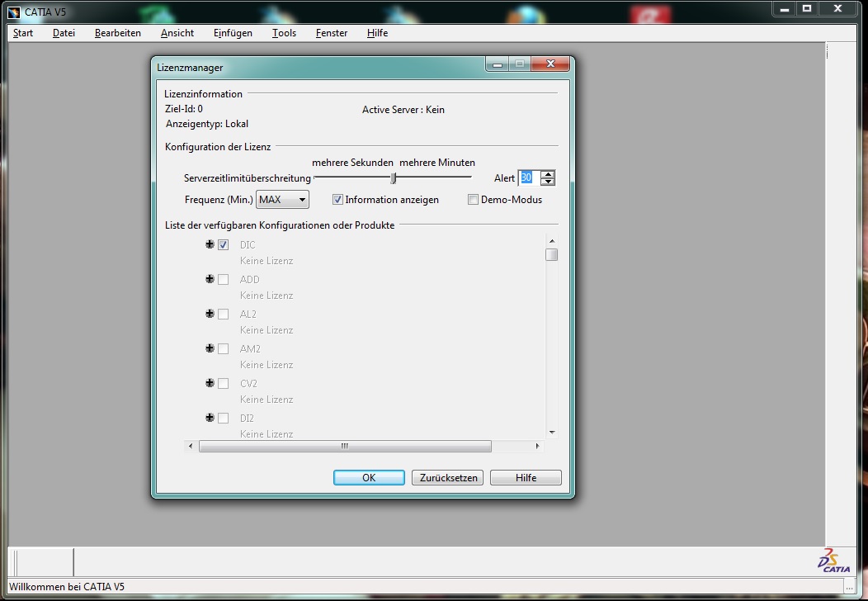Enable the ADD license checkbox
868x601 pixels.
(x=223, y=280)
